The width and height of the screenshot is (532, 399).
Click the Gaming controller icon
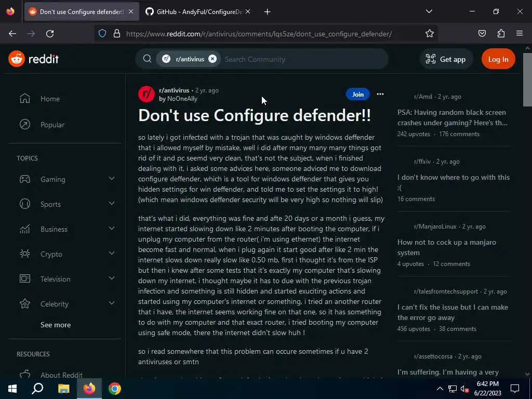click(25, 179)
